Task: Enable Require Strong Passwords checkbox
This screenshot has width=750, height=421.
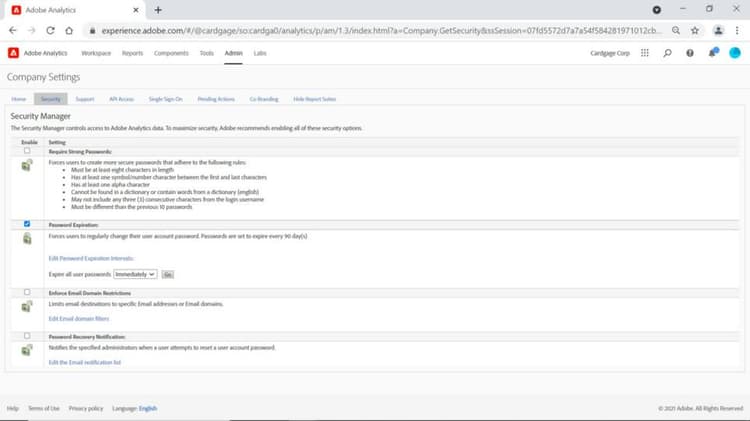Action: pyautogui.click(x=27, y=151)
